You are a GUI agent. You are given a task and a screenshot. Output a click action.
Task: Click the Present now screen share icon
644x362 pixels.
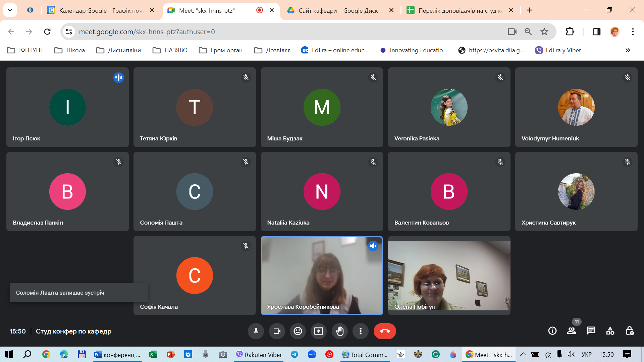319,331
